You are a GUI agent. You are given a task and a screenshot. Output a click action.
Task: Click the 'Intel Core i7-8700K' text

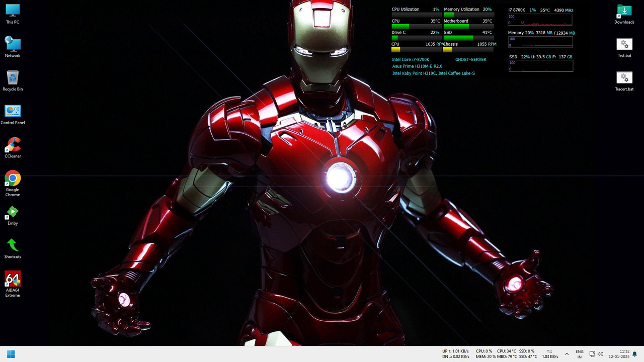point(411,59)
